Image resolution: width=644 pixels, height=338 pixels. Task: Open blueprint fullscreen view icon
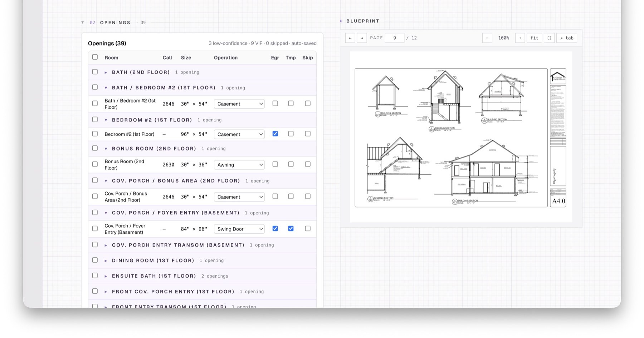[x=549, y=38]
